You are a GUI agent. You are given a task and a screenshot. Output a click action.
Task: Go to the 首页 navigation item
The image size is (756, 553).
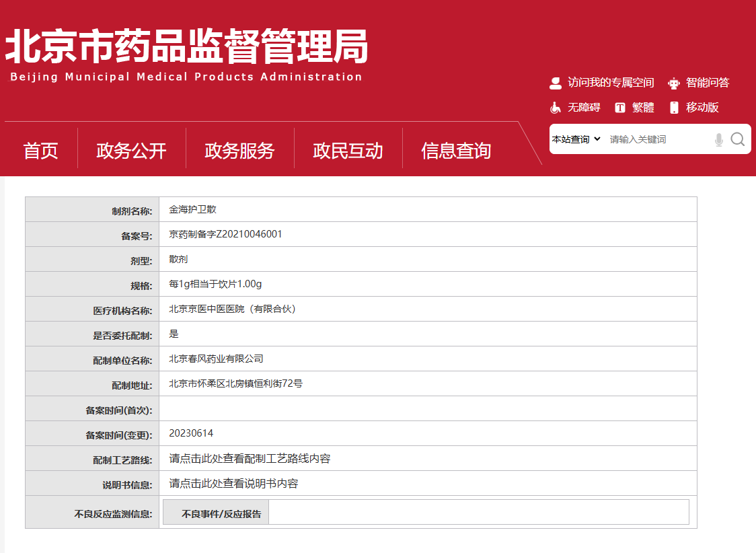(41, 151)
